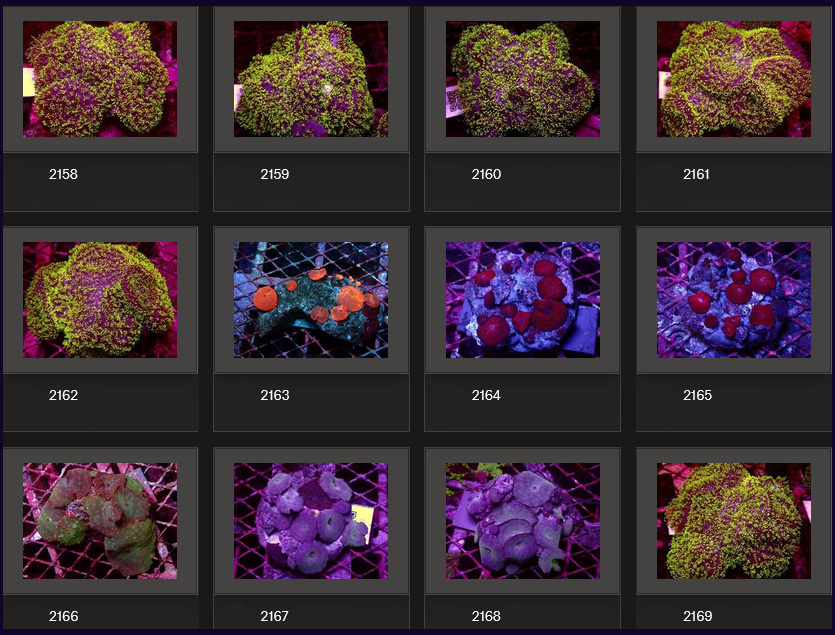The width and height of the screenshot is (835, 635).
Task: Open green-red mushroom thumbnail 2166
Action: (x=100, y=521)
